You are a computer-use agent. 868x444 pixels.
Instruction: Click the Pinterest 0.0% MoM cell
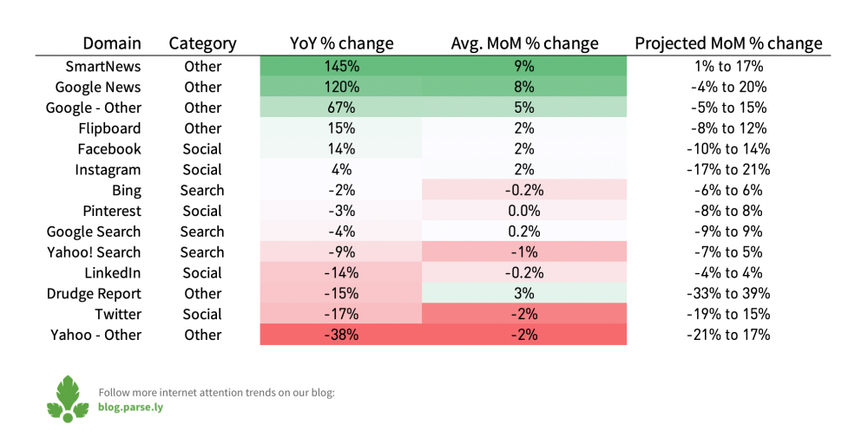point(524,211)
